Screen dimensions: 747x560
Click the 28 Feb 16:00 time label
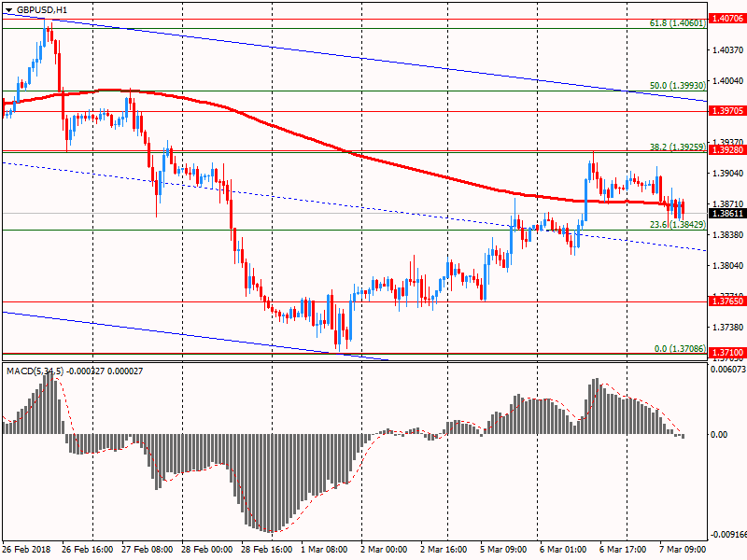pyautogui.click(x=267, y=549)
